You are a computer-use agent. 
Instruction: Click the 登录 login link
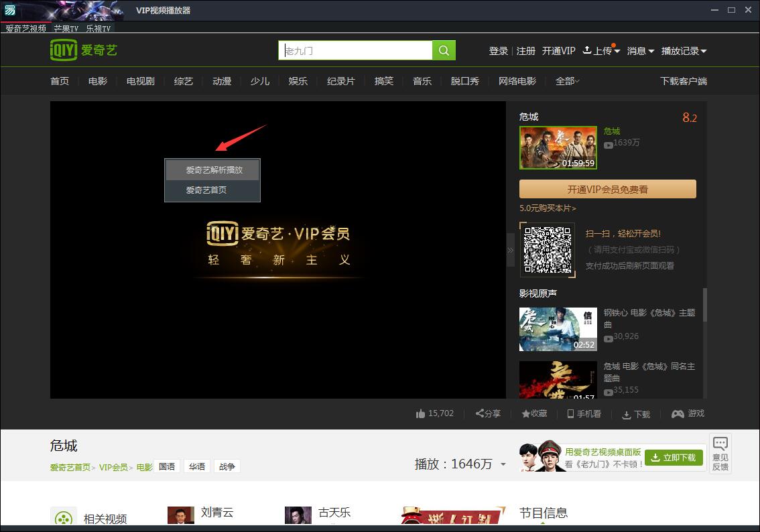coord(498,51)
